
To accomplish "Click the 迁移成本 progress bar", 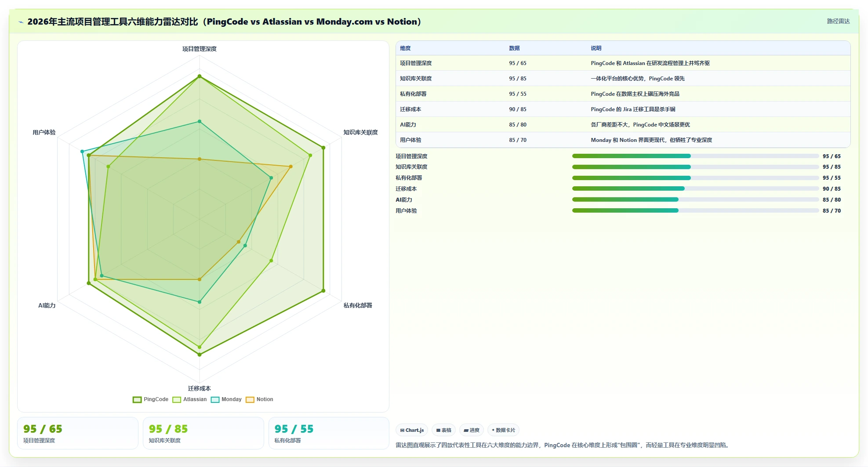I will 695,188.
